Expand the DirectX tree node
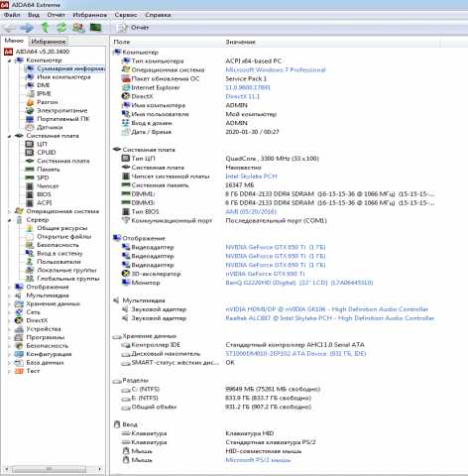Image resolution: width=468 pixels, height=476 pixels. pos(10,320)
